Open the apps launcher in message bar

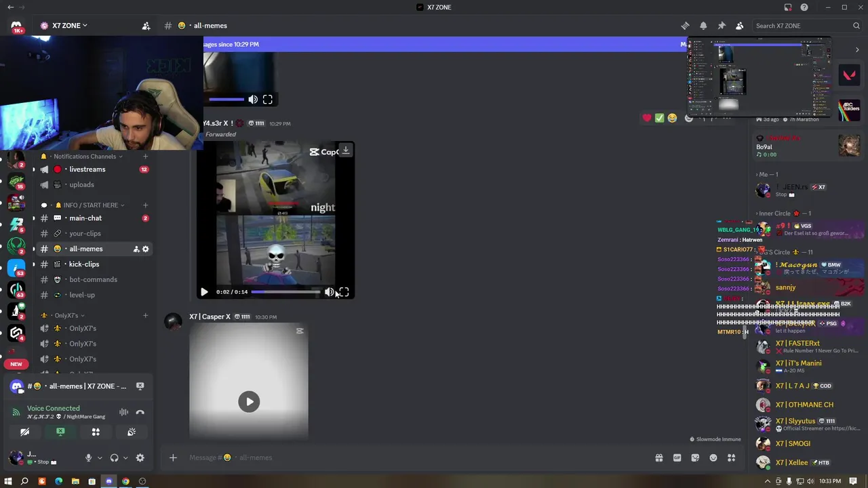tap(731, 457)
